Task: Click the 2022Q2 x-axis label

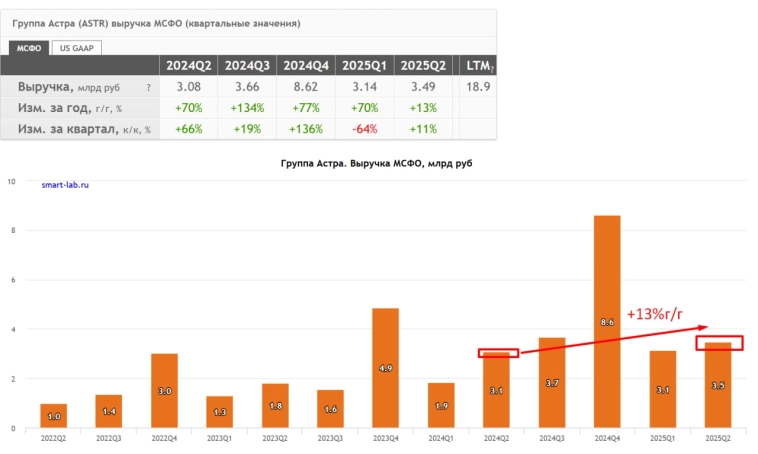Action: 53,438
